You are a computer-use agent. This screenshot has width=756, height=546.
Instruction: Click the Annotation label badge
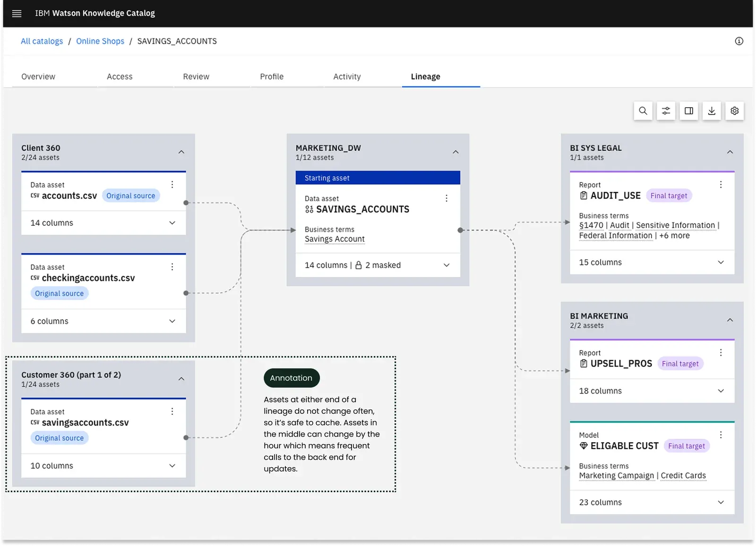(292, 378)
